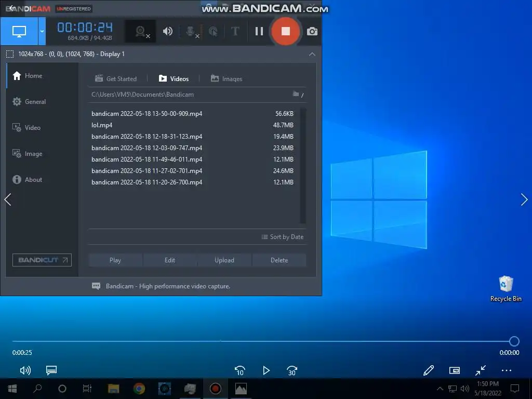The image size is (532, 399).
Task: Open Windows Start menu
Action: (12, 389)
